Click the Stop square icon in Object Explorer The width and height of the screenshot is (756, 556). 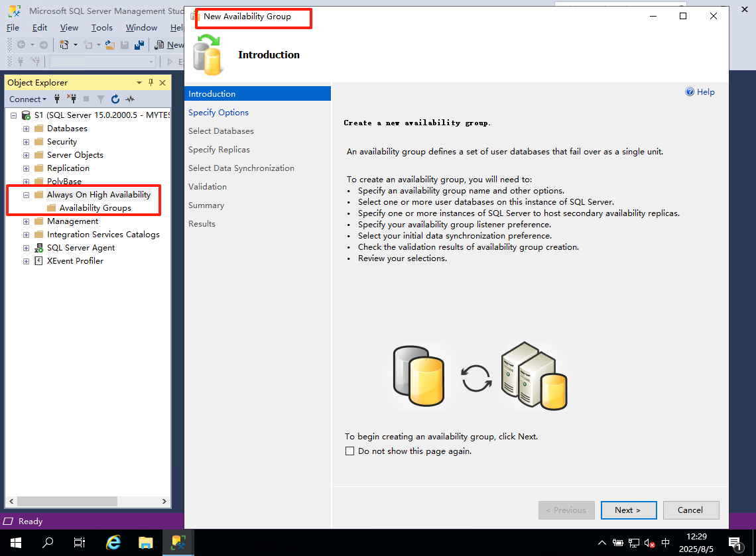pyautogui.click(x=86, y=99)
